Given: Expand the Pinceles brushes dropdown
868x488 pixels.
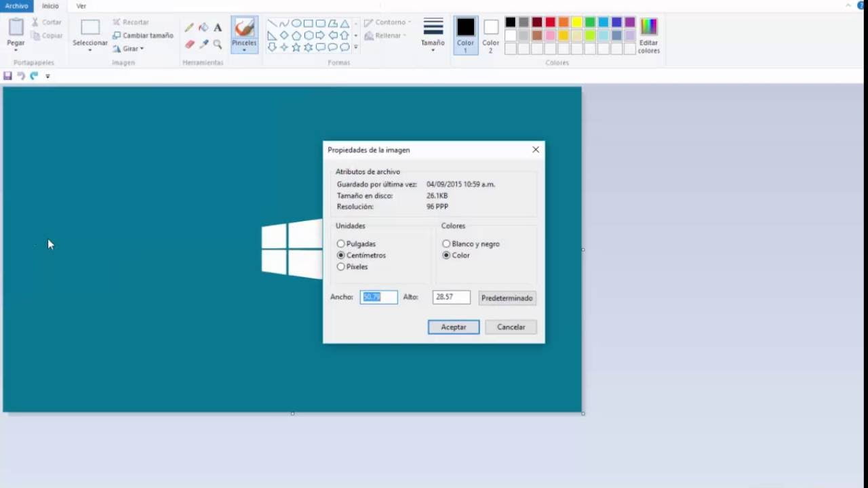Looking at the screenshot, I should point(244,49).
